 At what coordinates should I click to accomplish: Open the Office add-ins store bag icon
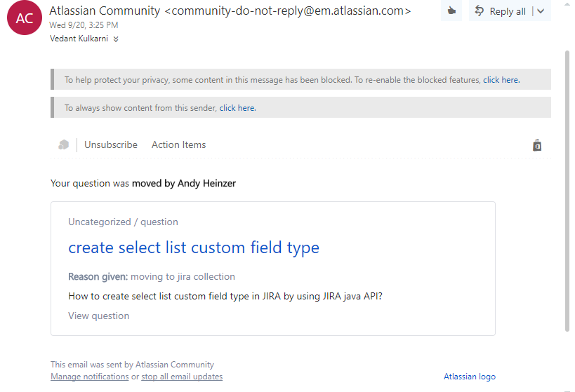point(537,145)
